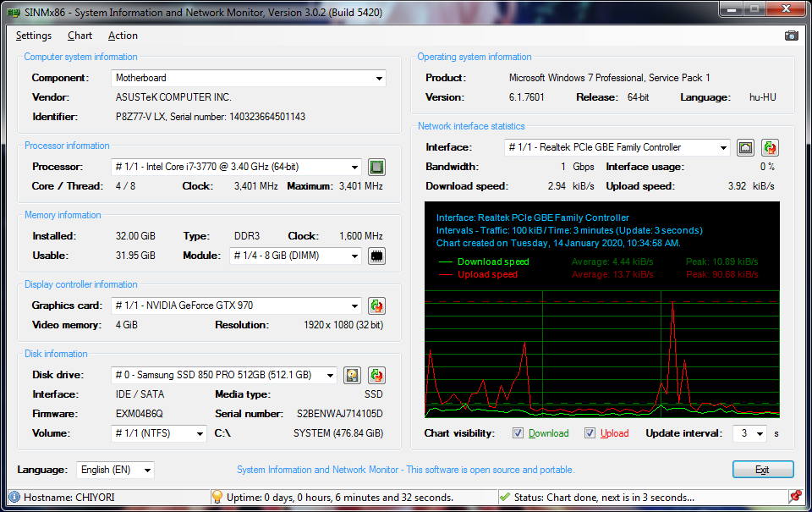Open disk drive details icon

352,375
